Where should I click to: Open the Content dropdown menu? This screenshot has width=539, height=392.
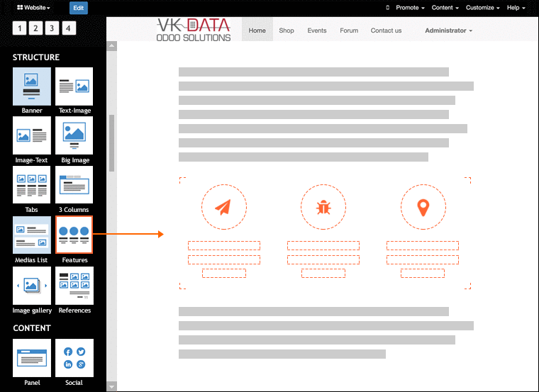click(x=445, y=8)
